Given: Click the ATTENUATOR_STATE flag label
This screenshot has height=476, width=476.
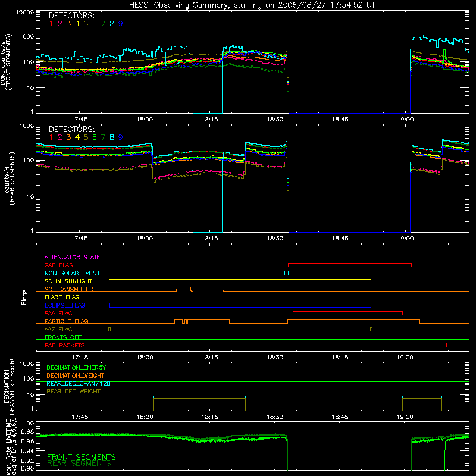Looking at the screenshot, I should 72,257.
